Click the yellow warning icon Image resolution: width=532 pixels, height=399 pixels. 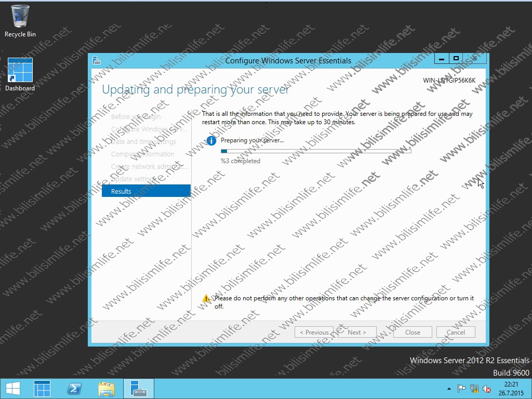[x=206, y=299]
